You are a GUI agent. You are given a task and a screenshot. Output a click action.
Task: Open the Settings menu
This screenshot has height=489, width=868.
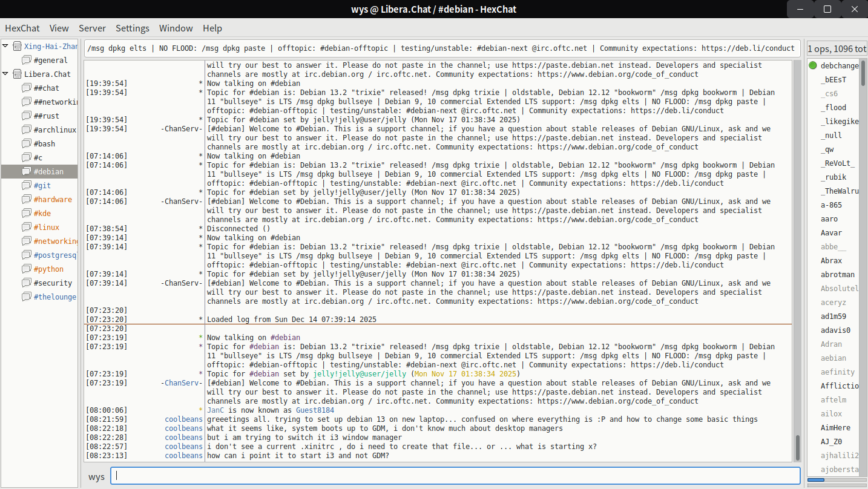point(133,28)
